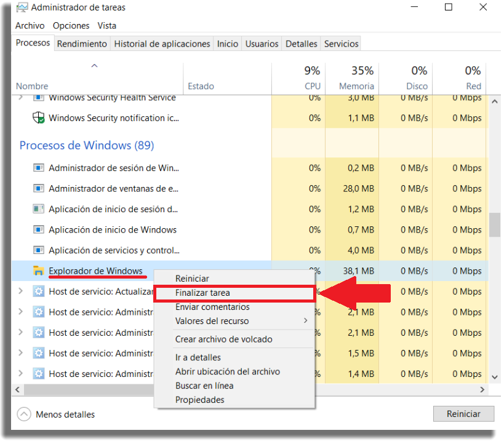Screen dimensions: 504x444
Task: Click the 0,7 MB memory value
Action: 361,229
